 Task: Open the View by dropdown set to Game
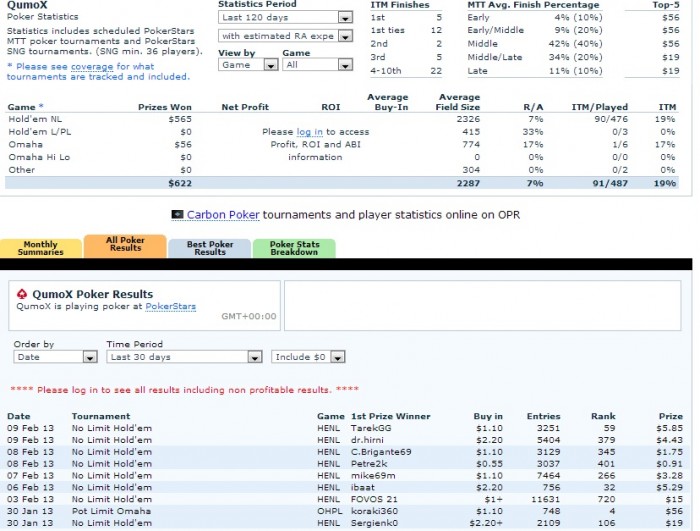pos(248,65)
